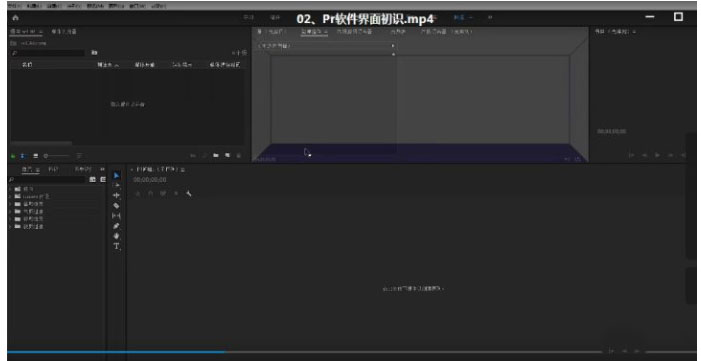Screen dimensions: 701x361
Task: Pick the Hand tool
Action: 117,236
